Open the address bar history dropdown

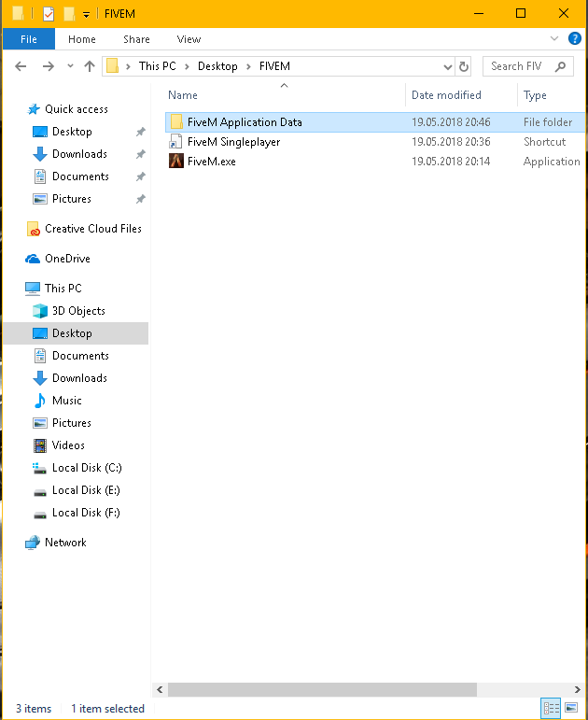tap(448, 67)
